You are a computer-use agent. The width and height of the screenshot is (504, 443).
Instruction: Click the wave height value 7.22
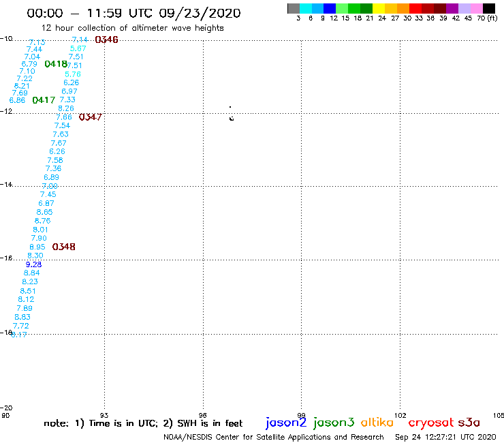tap(25, 78)
